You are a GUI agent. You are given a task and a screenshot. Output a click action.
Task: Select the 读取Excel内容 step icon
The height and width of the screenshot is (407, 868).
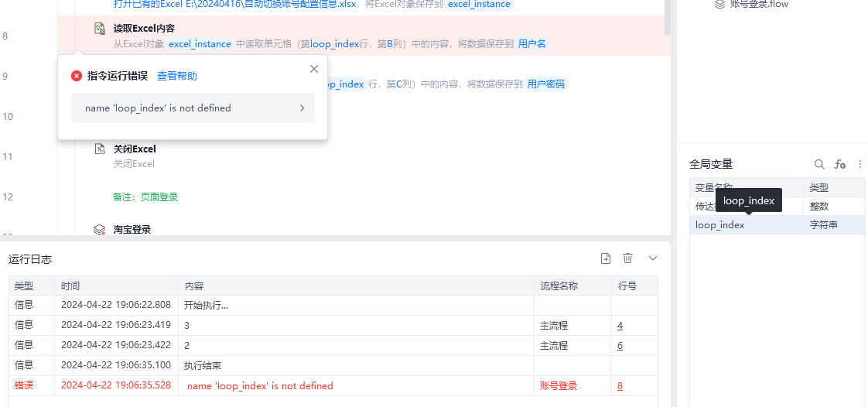point(100,29)
